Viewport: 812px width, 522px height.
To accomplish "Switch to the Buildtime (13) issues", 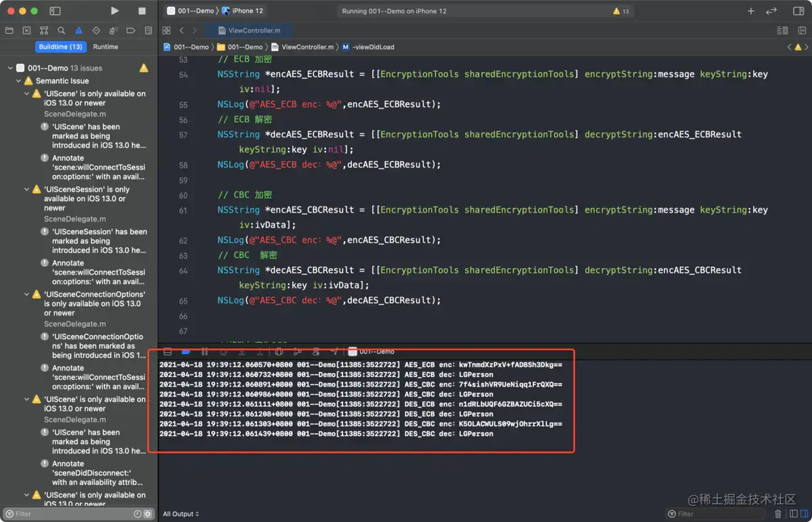I will [x=61, y=47].
